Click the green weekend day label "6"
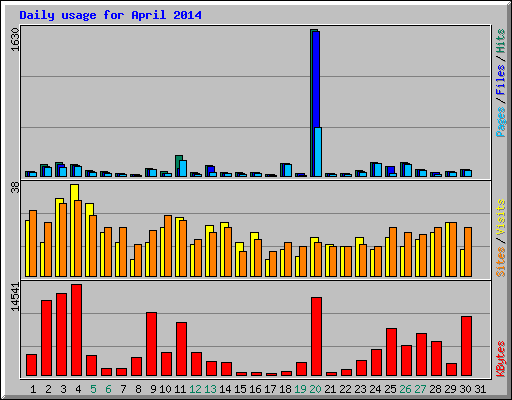The width and height of the screenshot is (512, 400). [108, 389]
